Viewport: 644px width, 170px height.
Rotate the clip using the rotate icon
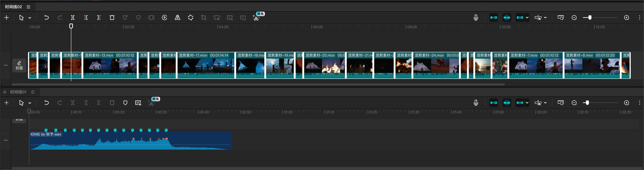[190, 18]
